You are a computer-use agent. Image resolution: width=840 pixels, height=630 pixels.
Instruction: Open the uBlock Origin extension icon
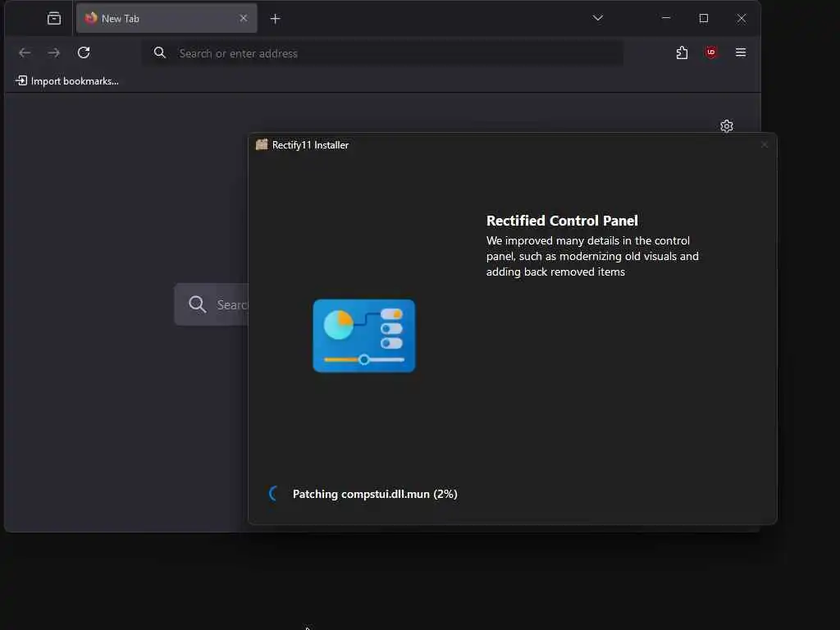[711, 52]
